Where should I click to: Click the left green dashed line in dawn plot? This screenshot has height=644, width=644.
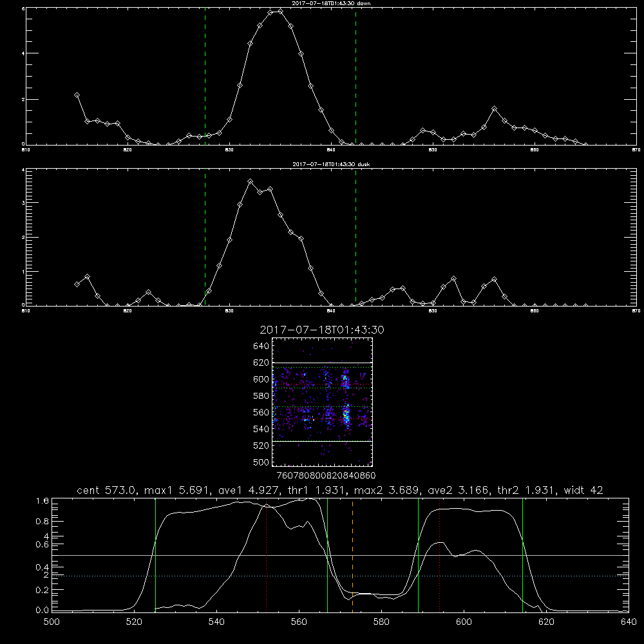[x=205, y=76]
